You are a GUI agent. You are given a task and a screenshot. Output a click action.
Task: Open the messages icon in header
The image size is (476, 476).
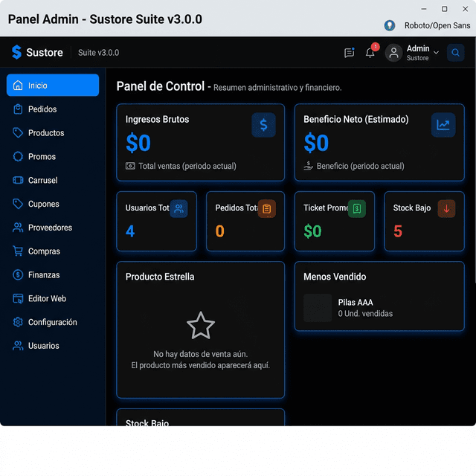point(349,53)
